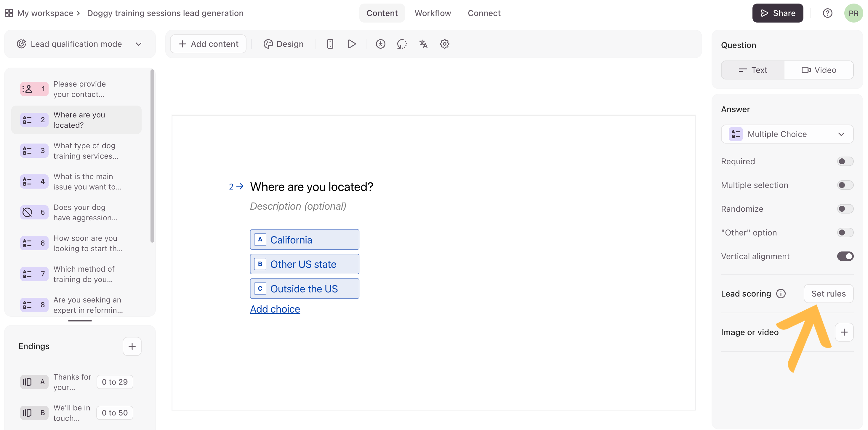Open the Multiple Choice answer type dropdown

pyautogui.click(x=787, y=134)
